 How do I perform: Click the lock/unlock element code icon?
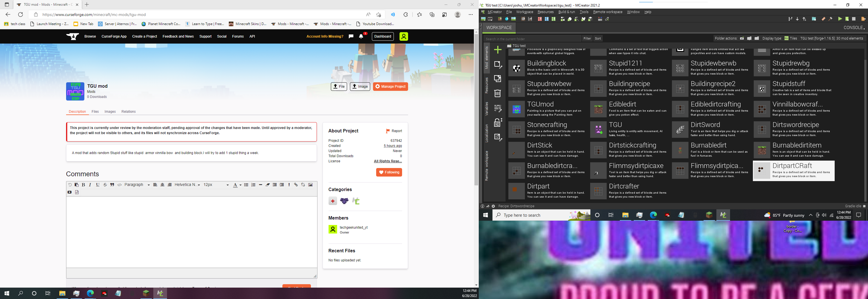click(x=498, y=122)
